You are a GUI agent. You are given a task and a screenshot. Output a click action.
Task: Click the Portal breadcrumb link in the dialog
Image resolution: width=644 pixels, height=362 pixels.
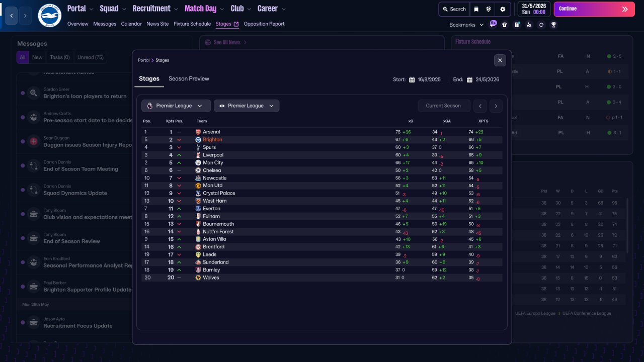click(x=143, y=60)
